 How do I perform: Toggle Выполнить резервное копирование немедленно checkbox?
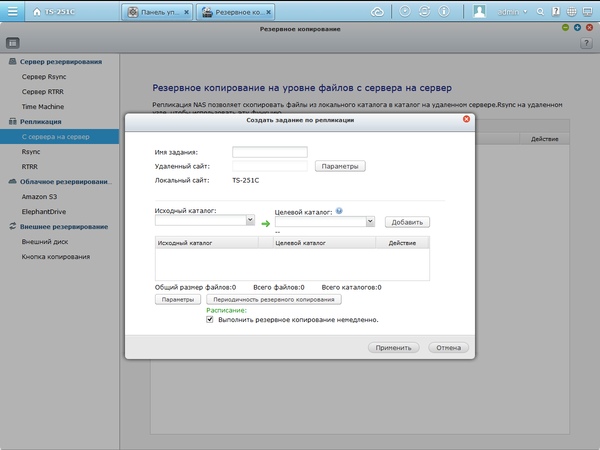[x=210, y=320]
